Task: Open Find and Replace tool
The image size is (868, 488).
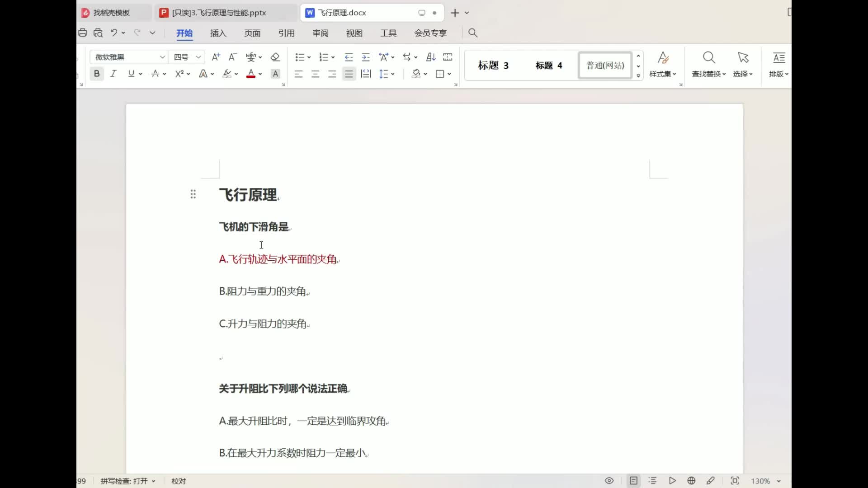Action: 708,64
